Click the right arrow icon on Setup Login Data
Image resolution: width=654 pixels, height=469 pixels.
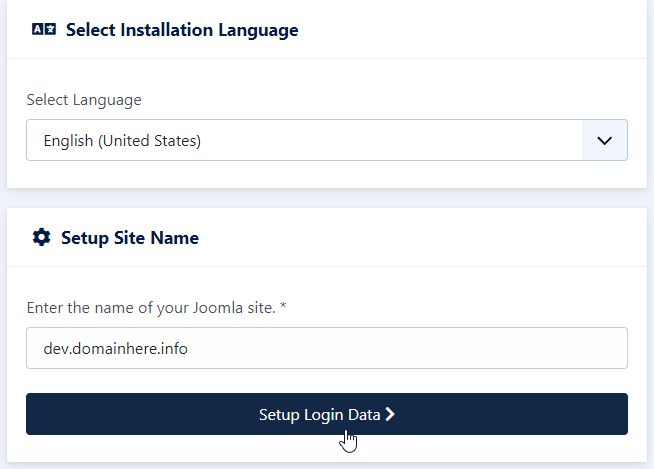(x=390, y=414)
